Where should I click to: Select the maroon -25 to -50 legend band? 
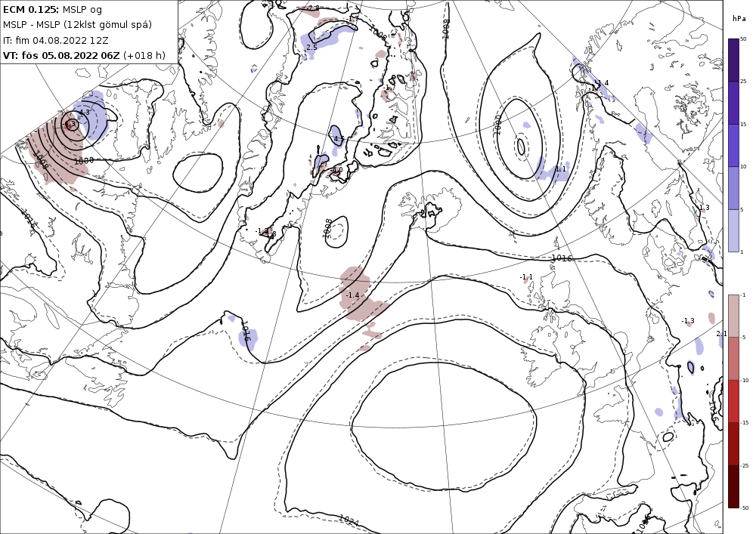(733, 486)
